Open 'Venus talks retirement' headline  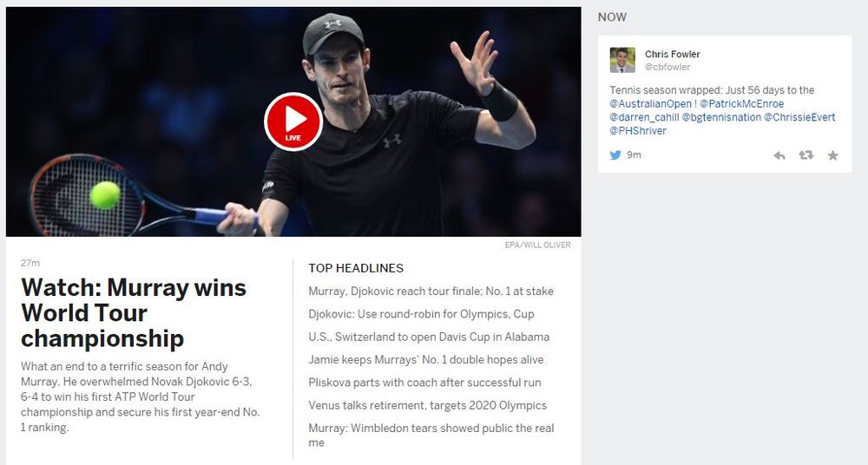point(427,405)
